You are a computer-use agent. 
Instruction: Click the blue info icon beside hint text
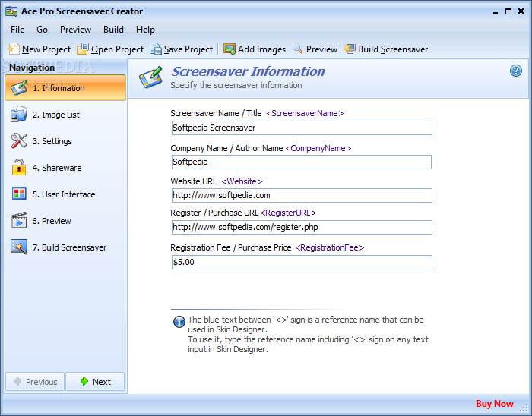click(x=179, y=321)
